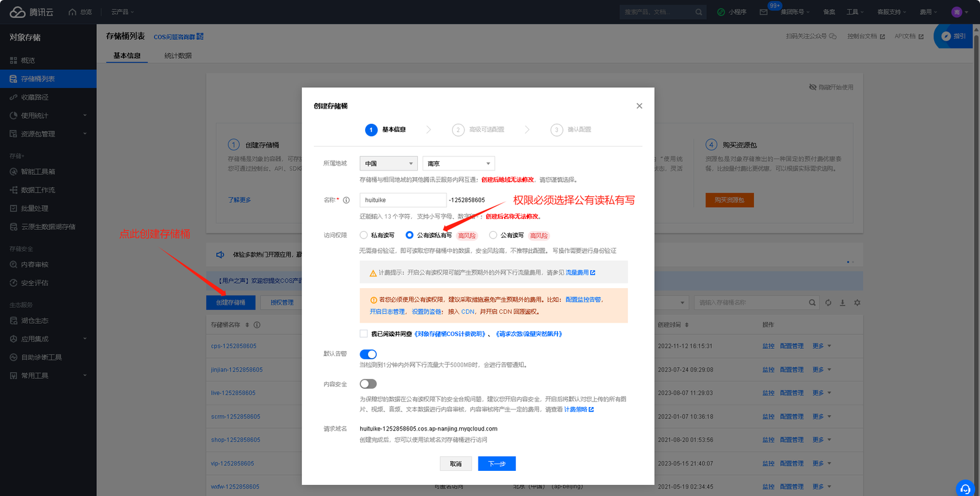Click the support headset button at bottom right
The image size is (980, 496).
coord(965,488)
